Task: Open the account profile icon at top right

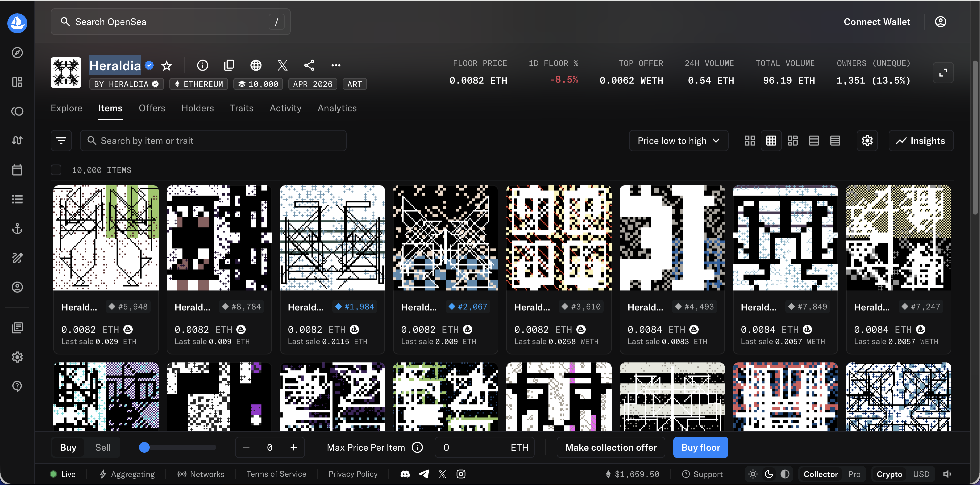Action: [x=940, y=22]
